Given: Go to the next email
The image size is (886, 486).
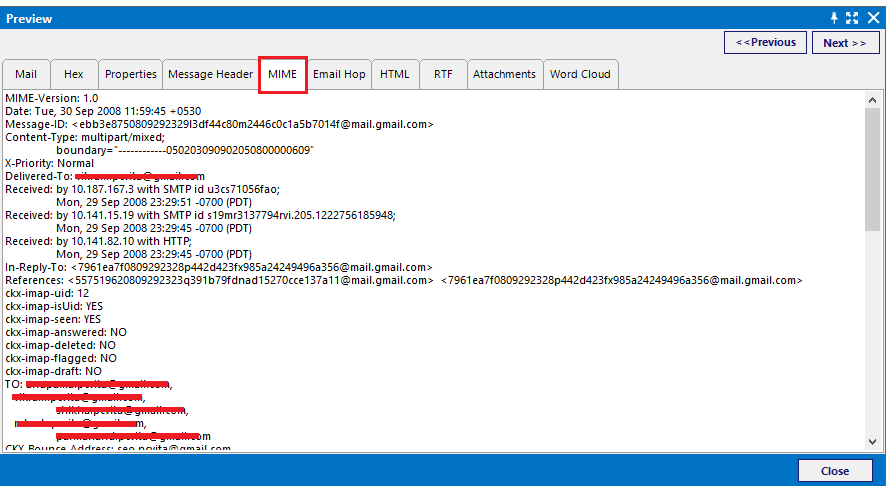Looking at the screenshot, I should click(845, 42).
